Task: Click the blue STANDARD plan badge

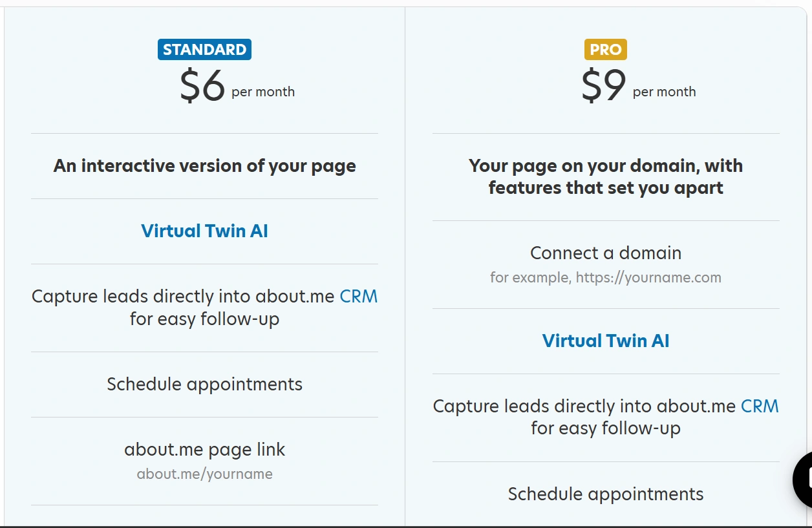Action: coord(204,50)
